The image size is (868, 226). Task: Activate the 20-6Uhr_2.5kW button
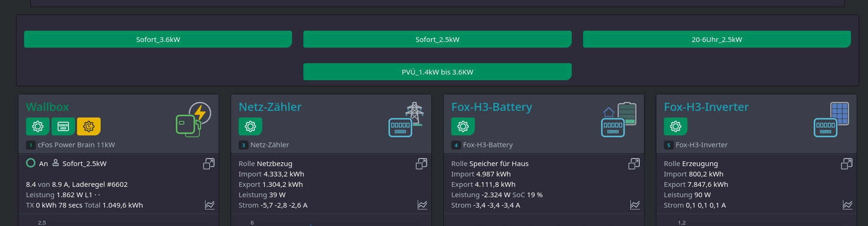pyautogui.click(x=717, y=39)
